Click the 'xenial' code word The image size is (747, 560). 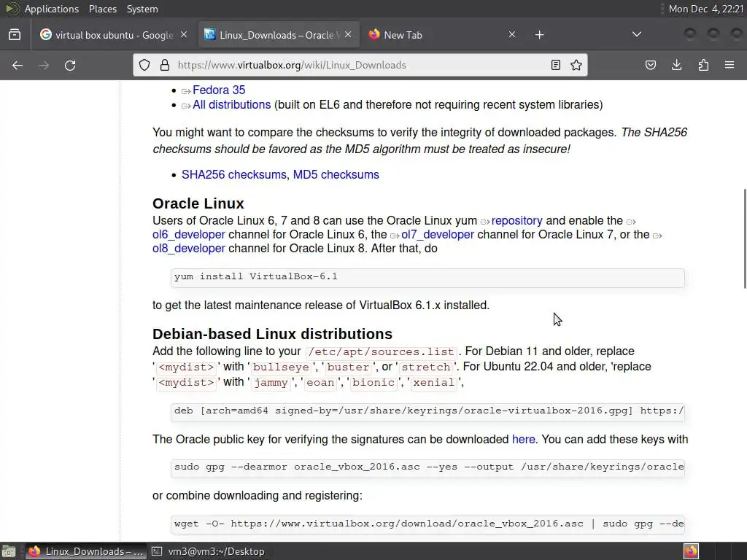coord(433,382)
